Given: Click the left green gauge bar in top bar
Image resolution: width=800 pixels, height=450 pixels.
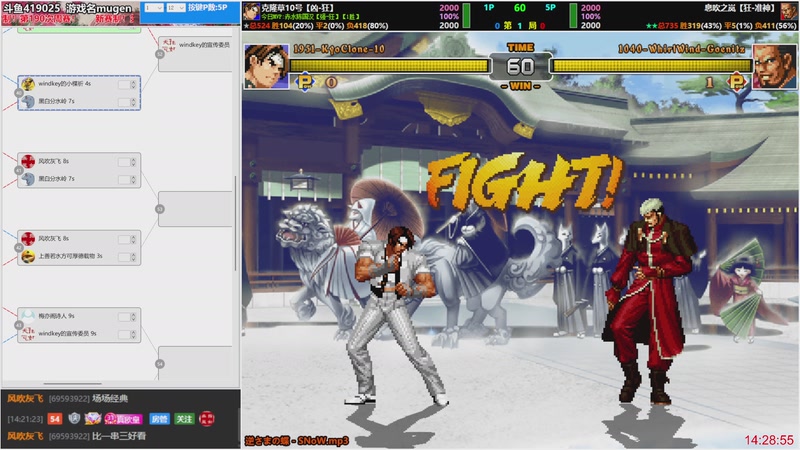Looking at the screenshot, I should [x=466, y=16].
